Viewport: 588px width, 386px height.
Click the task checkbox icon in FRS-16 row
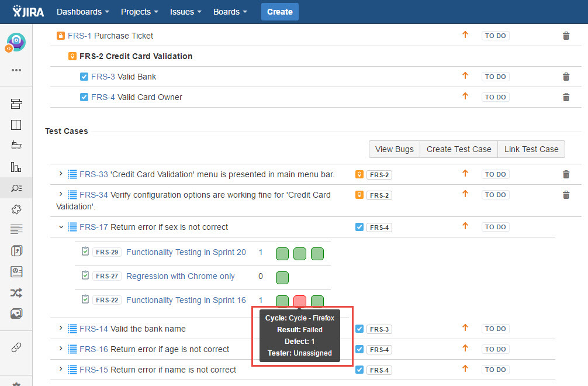(x=359, y=349)
